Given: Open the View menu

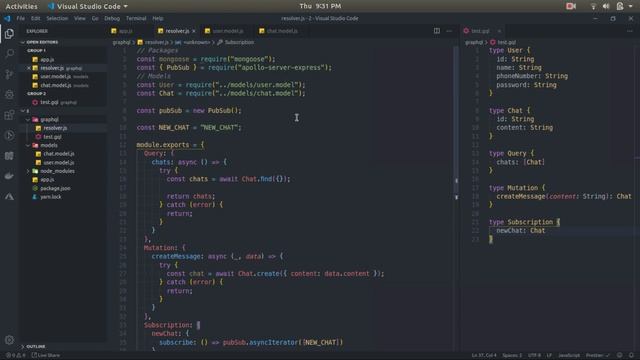Looking at the screenshot, I should coord(80,18).
